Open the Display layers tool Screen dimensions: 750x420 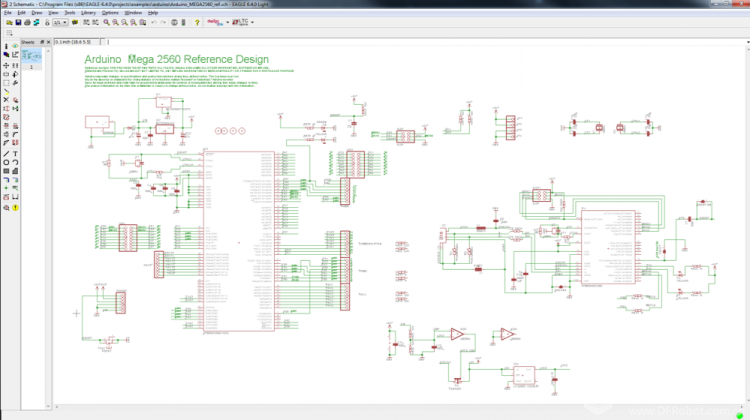[6, 55]
